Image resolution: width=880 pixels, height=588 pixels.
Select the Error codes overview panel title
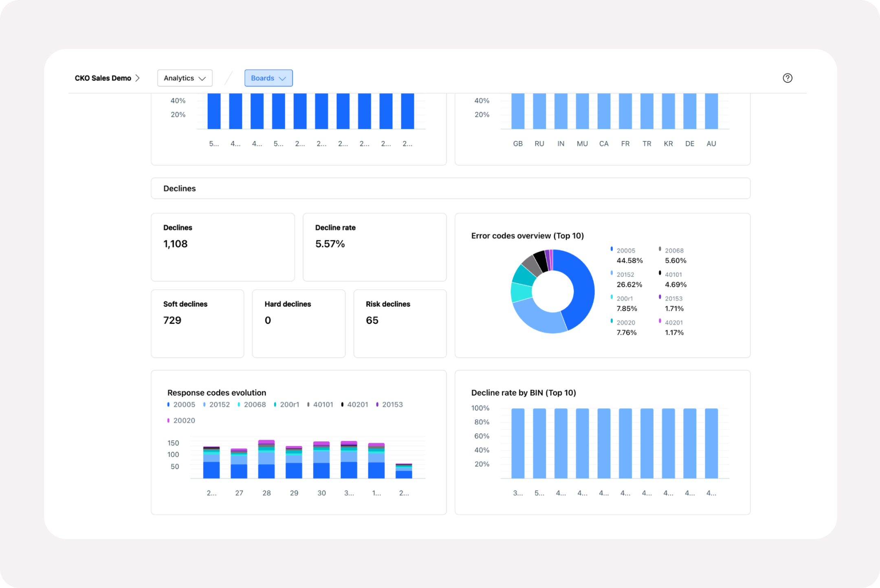528,236
